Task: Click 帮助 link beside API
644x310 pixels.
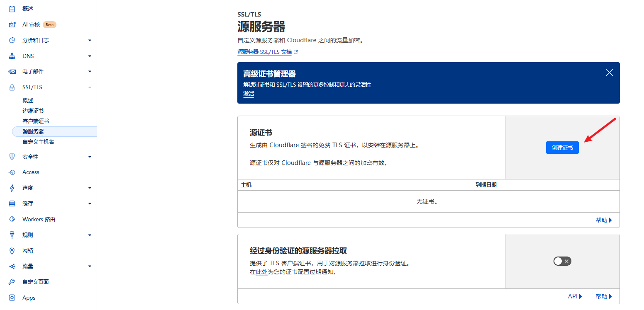Action: pos(604,296)
